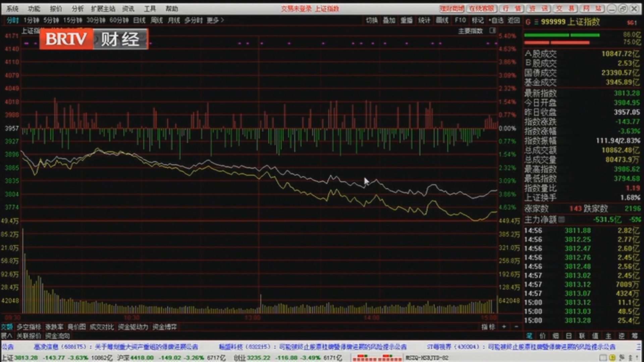Image resolution: width=644 pixels, height=362 pixels.
Task: Expand the 更多 periods dropdown
Action: pyautogui.click(x=215, y=20)
